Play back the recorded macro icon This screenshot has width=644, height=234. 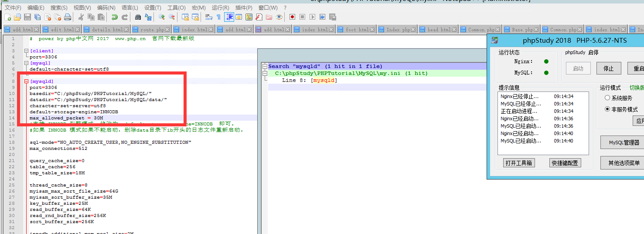coord(312,17)
